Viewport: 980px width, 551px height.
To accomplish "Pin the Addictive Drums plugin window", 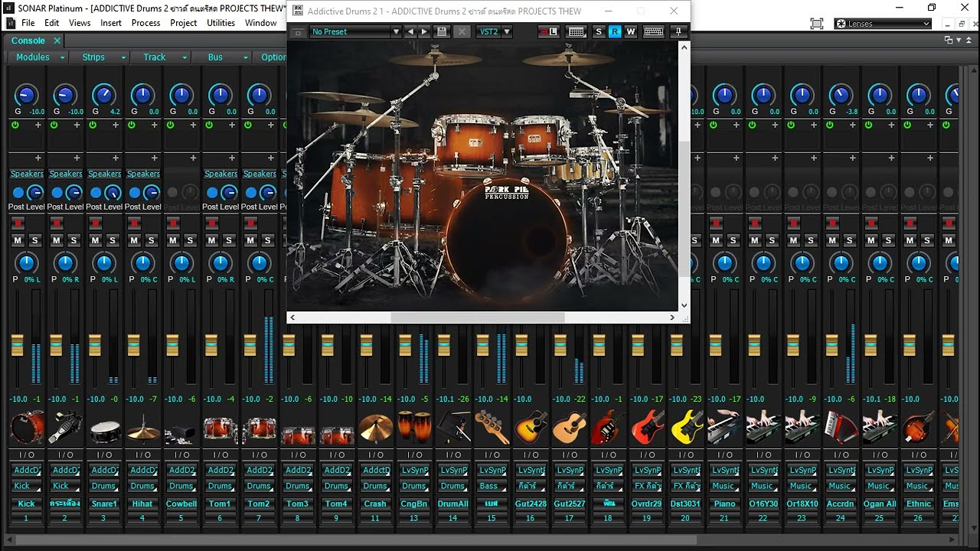I will [678, 31].
